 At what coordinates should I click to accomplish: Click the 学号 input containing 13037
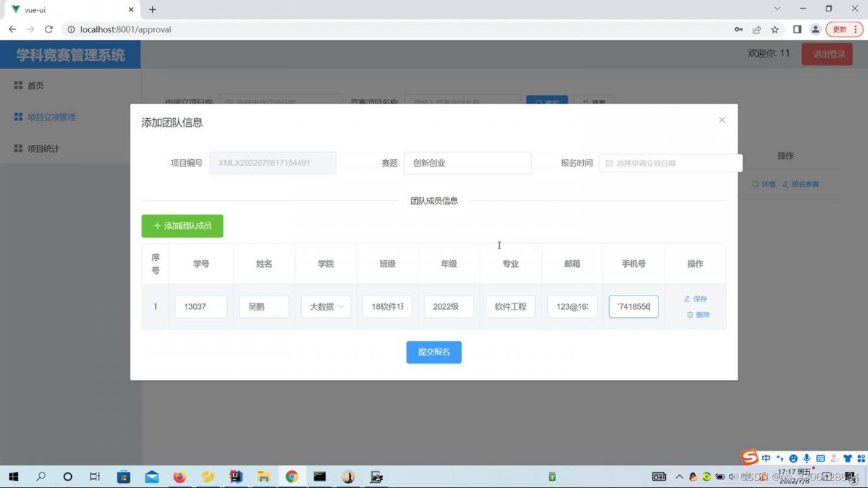[x=201, y=306]
